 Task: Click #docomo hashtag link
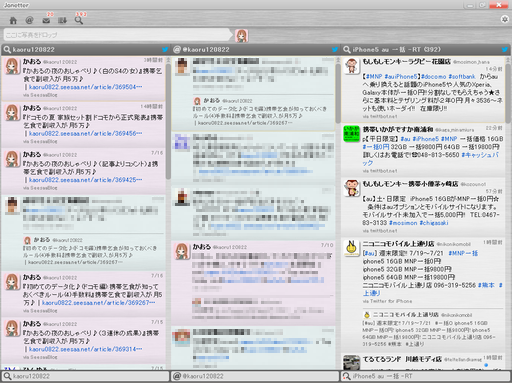tap(434, 77)
